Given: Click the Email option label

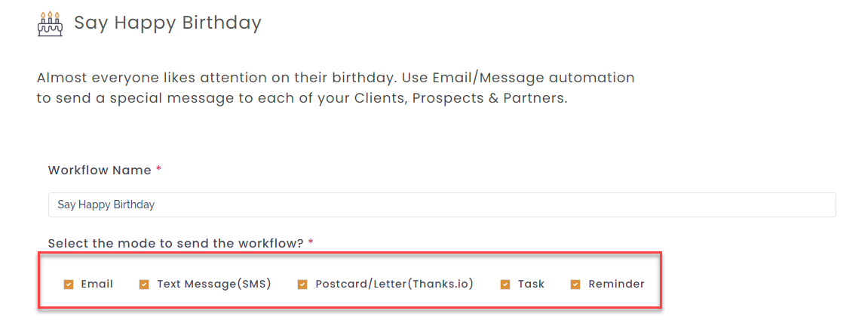Looking at the screenshot, I should click(x=97, y=284).
